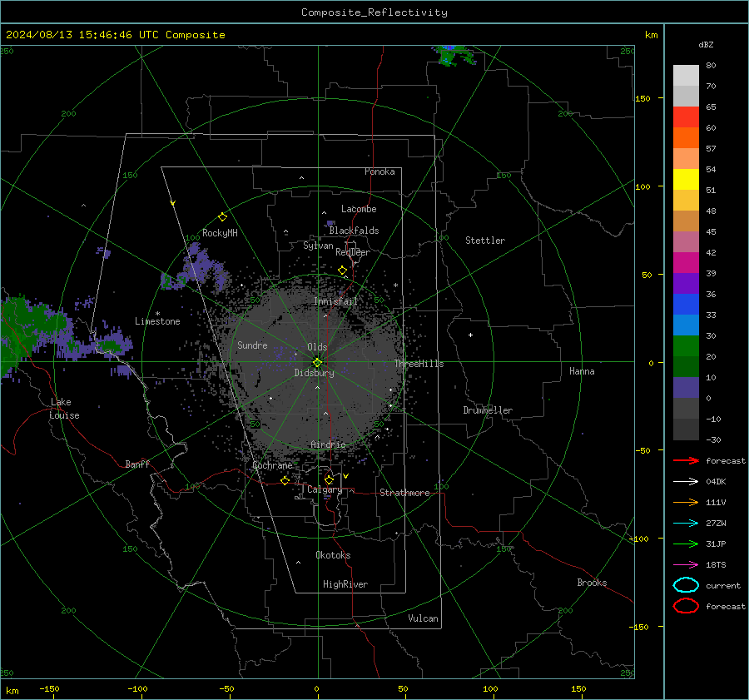This screenshot has width=749, height=700.
Task: Click the yellow diamond at radar center
Action: 317,362
